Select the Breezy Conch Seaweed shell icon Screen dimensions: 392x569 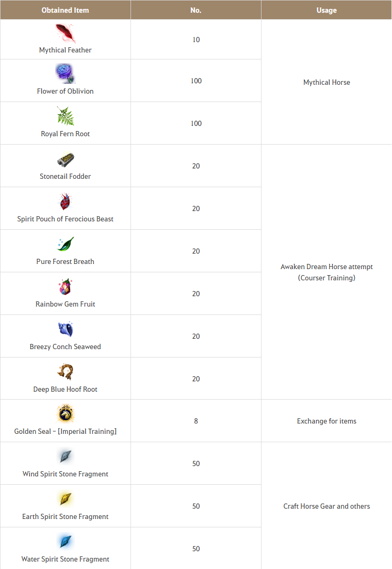(x=65, y=329)
